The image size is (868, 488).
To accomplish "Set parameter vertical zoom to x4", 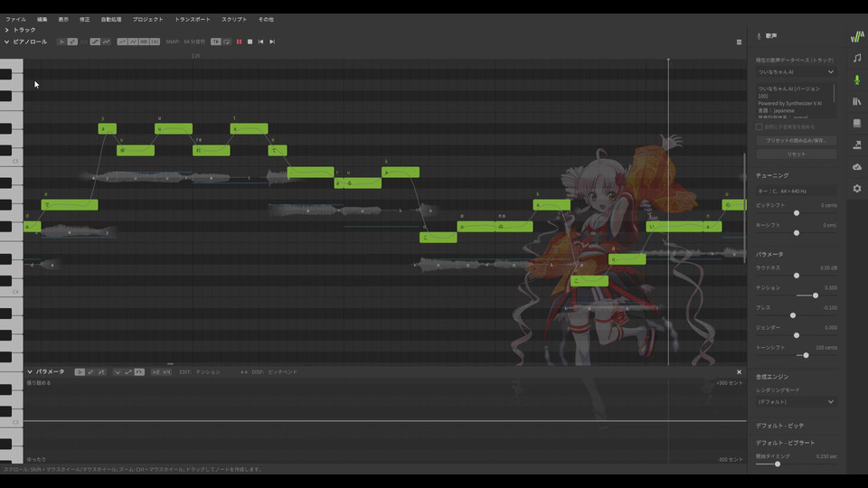I will click(166, 371).
